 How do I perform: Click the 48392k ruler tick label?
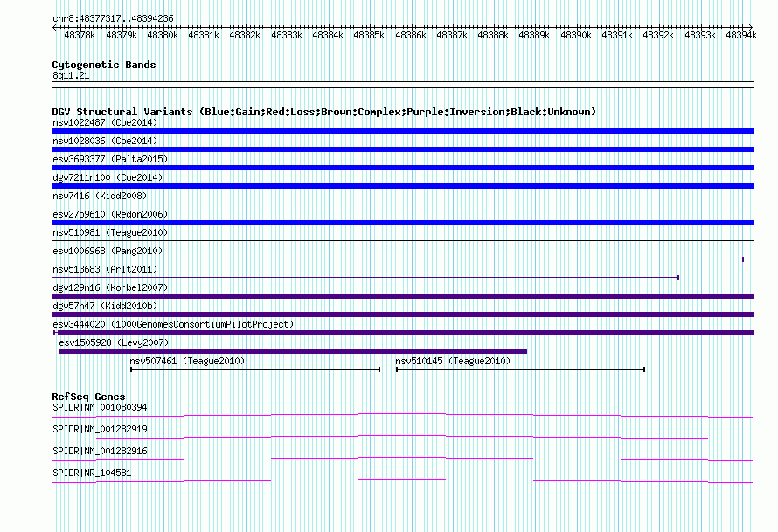pos(658,35)
